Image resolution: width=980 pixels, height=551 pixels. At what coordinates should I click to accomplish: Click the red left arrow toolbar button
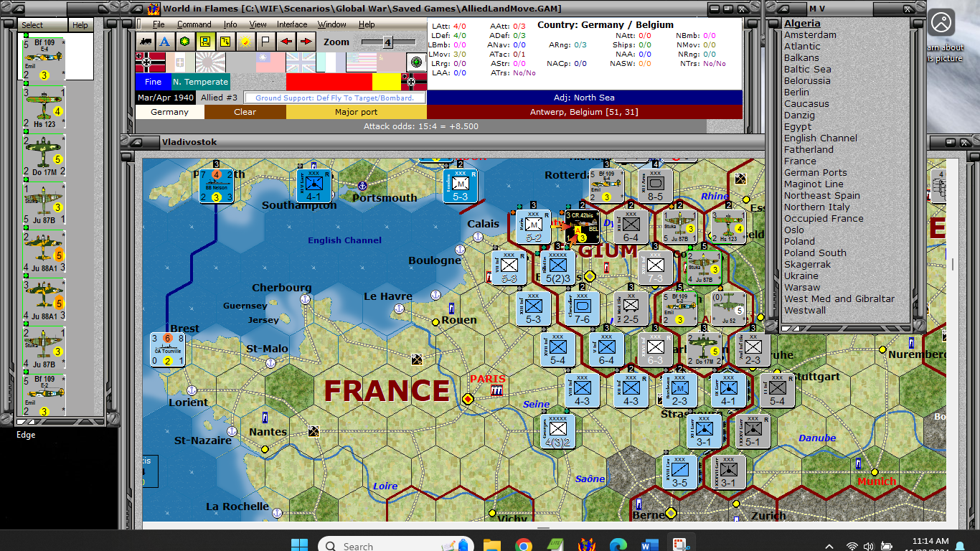(x=286, y=42)
